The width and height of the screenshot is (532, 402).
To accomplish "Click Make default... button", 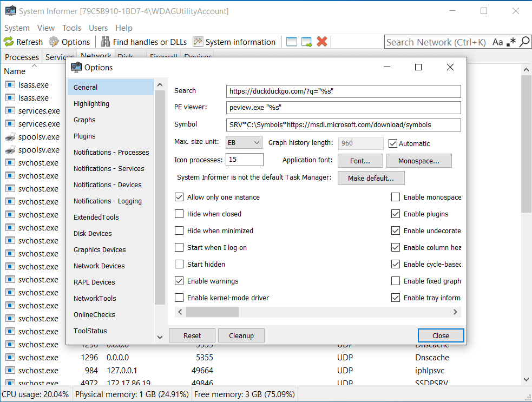I will pyautogui.click(x=371, y=178).
